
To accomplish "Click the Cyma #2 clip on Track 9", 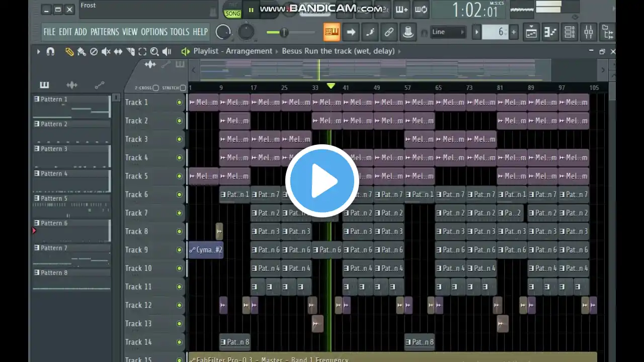I will click(206, 250).
